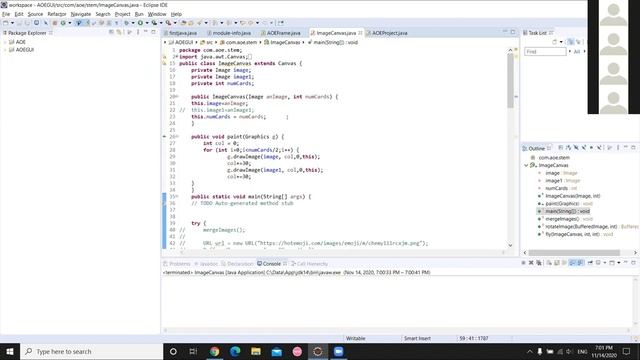The height and width of the screenshot is (360, 640).
Task: Click the New file toolbar icon
Action: point(5,23)
